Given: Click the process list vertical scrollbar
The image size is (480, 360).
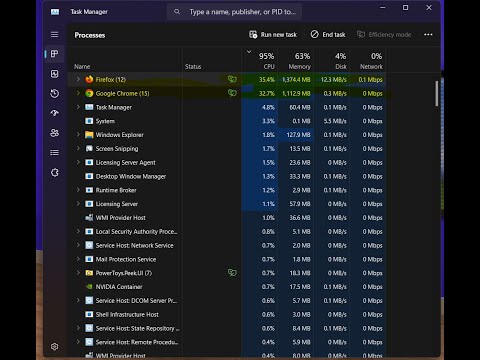Looking at the screenshot, I should (x=436, y=93).
